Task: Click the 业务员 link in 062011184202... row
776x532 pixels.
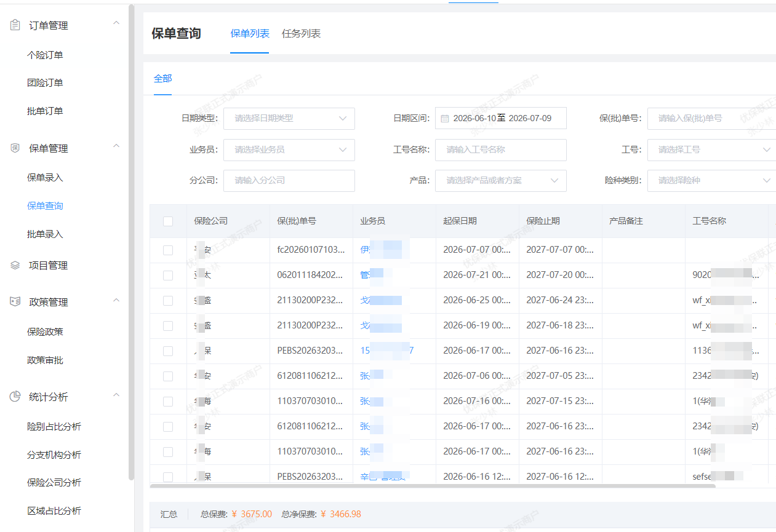Action: [372, 276]
